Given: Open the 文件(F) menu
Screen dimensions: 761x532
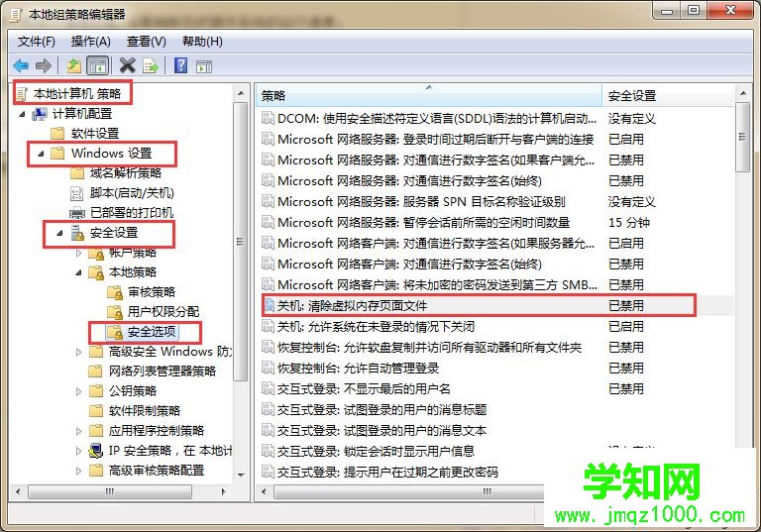Looking at the screenshot, I should coord(37,42).
